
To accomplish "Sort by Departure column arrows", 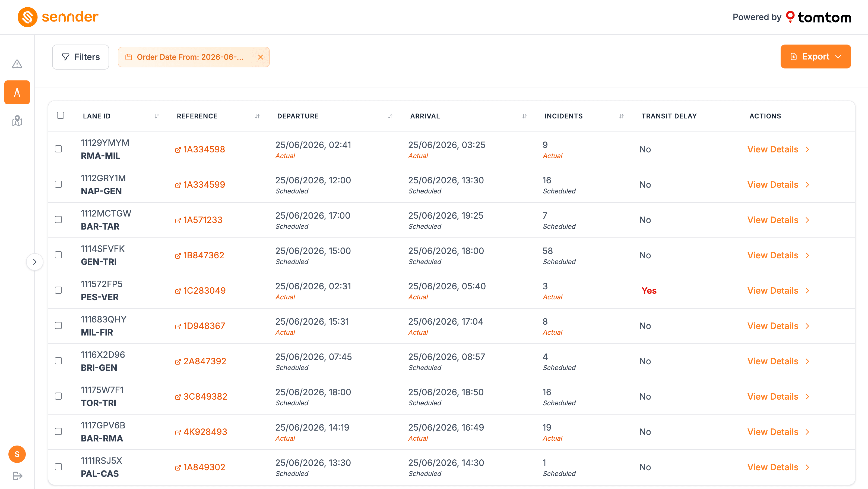I will (x=390, y=116).
